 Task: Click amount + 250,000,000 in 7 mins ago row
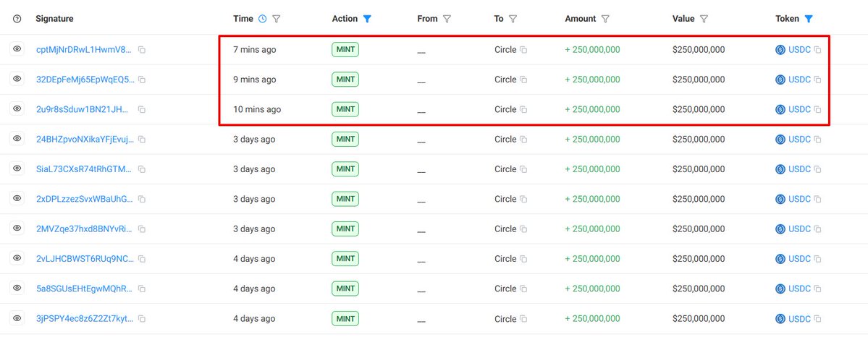point(592,50)
